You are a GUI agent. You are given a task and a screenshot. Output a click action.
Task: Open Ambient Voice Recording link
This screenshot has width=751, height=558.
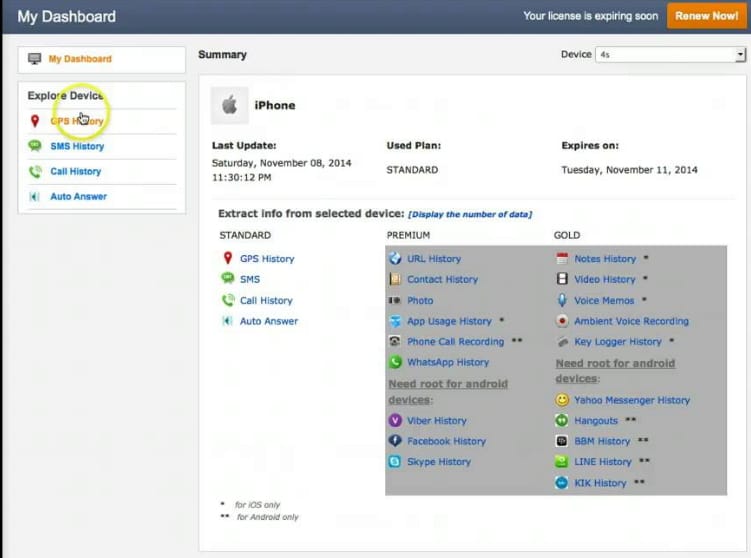[631, 321]
